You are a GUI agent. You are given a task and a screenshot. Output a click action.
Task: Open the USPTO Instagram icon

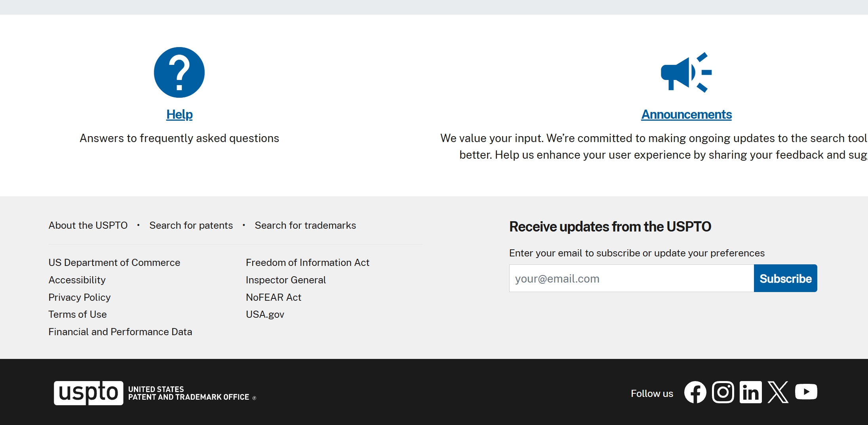coord(723,392)
